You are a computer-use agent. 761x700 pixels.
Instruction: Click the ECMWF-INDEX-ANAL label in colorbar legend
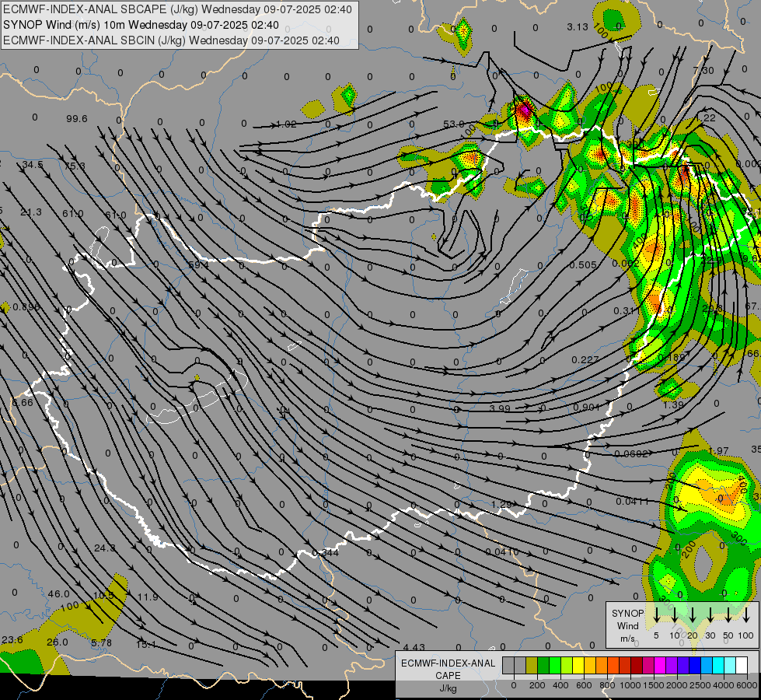(x=448, y=663)
